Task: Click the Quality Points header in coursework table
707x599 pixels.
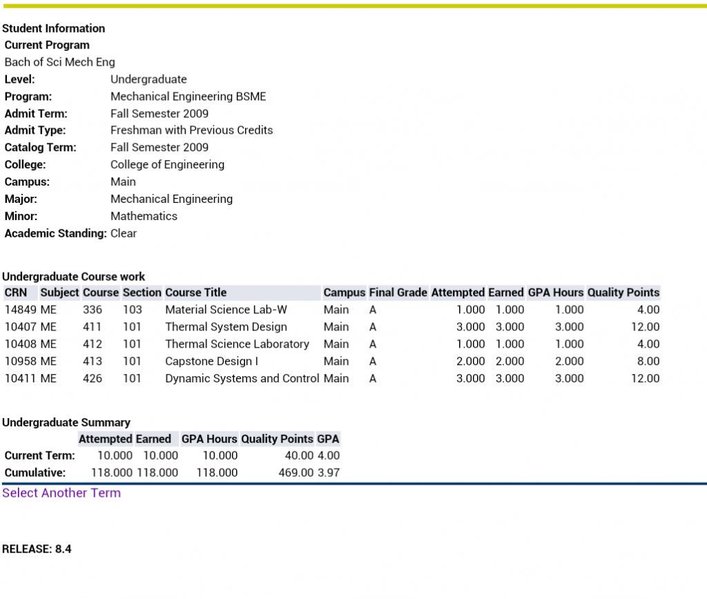Action: [x=623, y=292]
